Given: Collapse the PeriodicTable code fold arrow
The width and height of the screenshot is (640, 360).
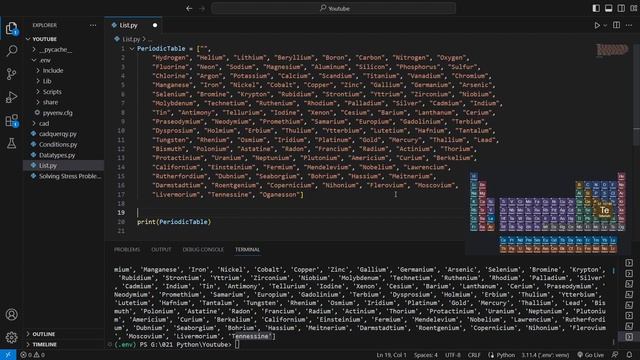Looking at the screenshot, I should click(x=132, y=49).
